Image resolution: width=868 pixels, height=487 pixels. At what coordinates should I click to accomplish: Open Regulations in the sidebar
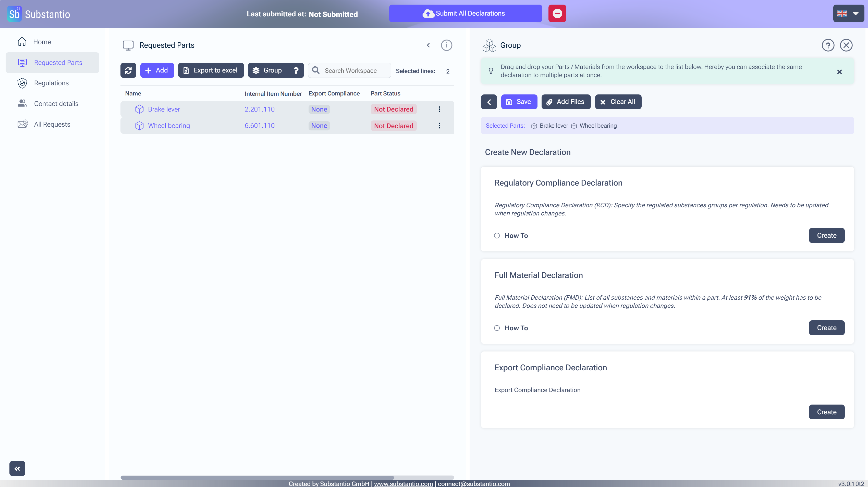51,83
